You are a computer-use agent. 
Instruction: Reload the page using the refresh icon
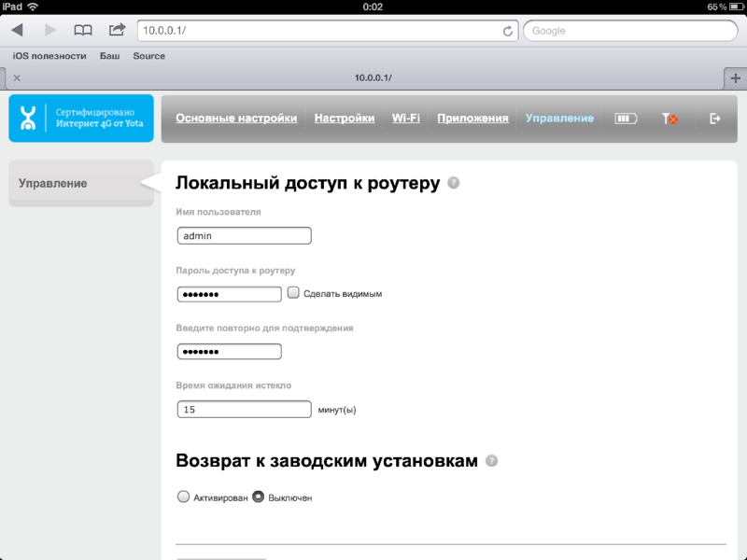click(x=505, y=30)
